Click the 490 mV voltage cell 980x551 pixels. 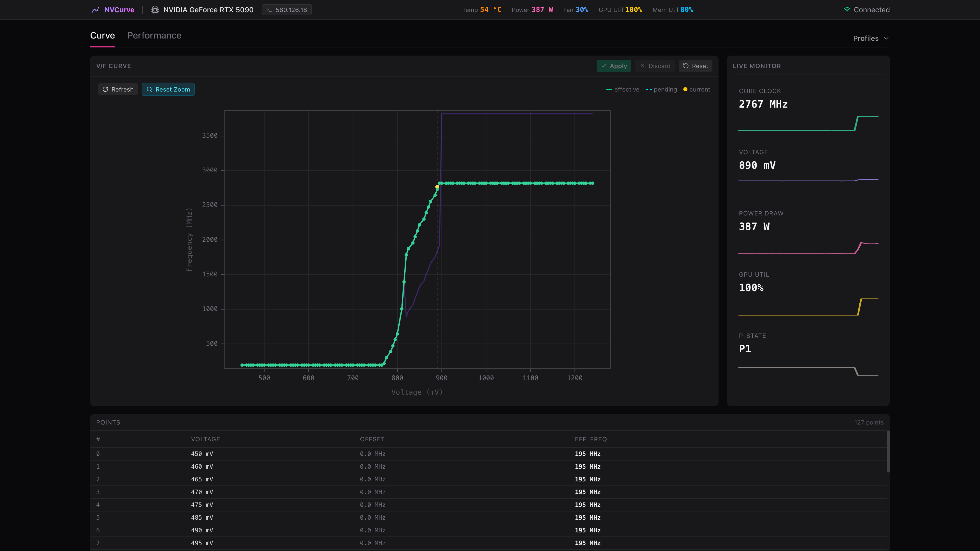pyautogui.click(x=202, y=530)
